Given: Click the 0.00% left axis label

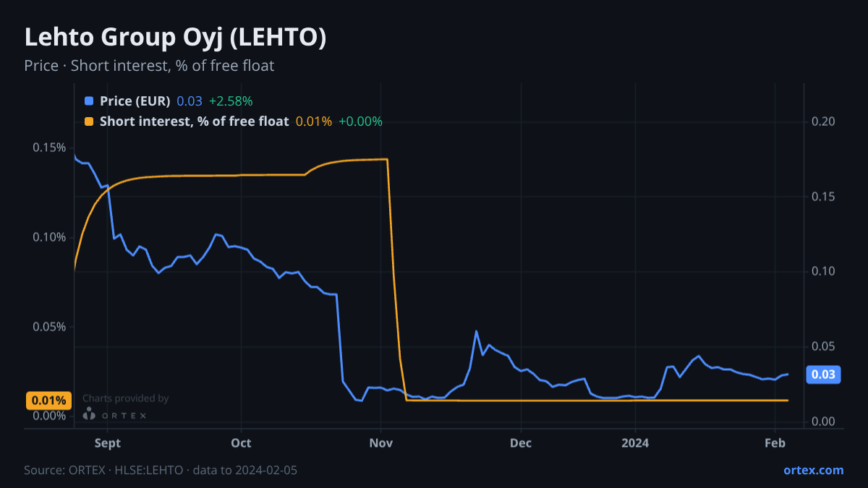Looking at the screenshot, I should pyautogui.click(x=49, y=416).
